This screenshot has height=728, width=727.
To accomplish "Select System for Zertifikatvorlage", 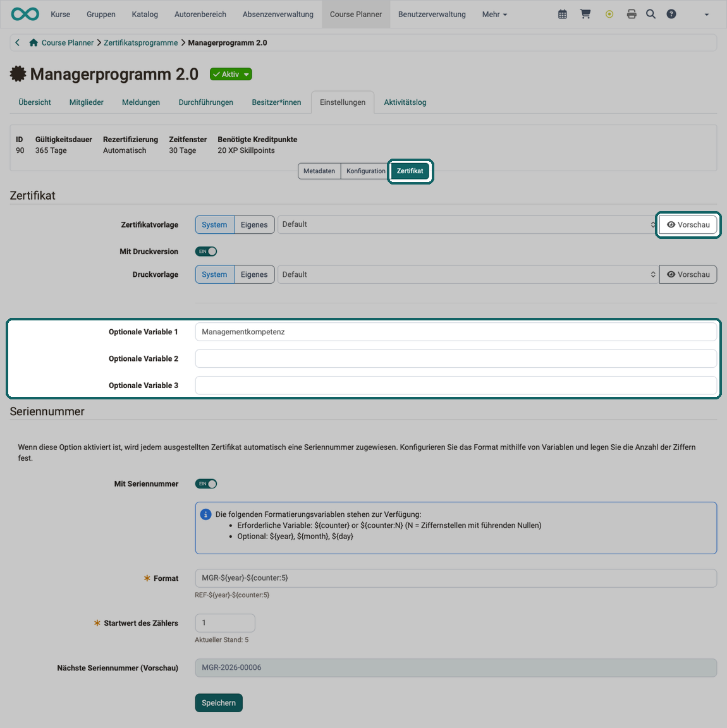I will (214, 224).
